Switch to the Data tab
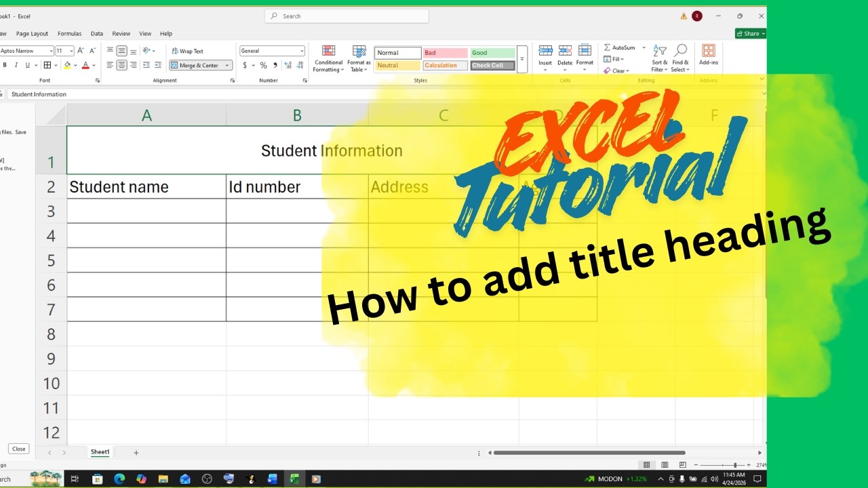Screen dimensions: 868x488 pos(97,33)
